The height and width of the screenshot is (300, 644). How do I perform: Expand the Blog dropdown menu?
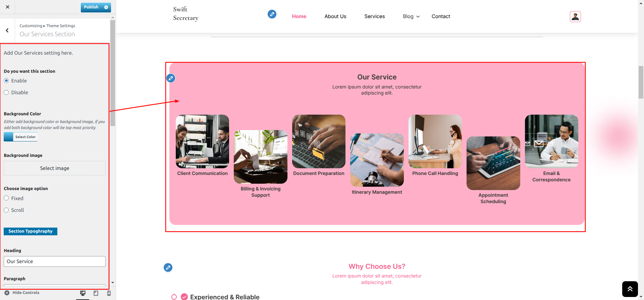point(411,16)
